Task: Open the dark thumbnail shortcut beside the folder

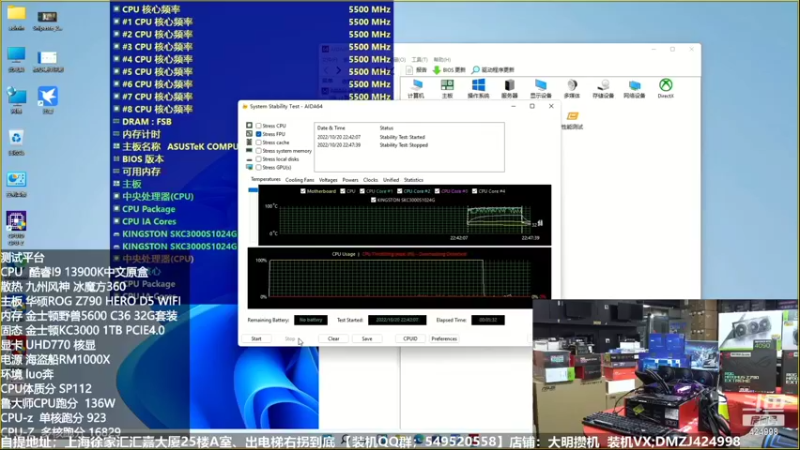Action: click(x=47, y=17)
